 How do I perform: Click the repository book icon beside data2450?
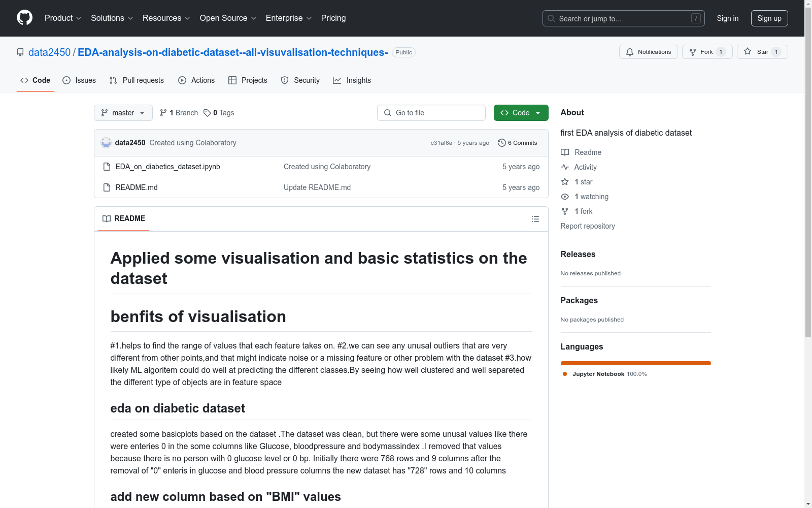(x=20, y=52)
